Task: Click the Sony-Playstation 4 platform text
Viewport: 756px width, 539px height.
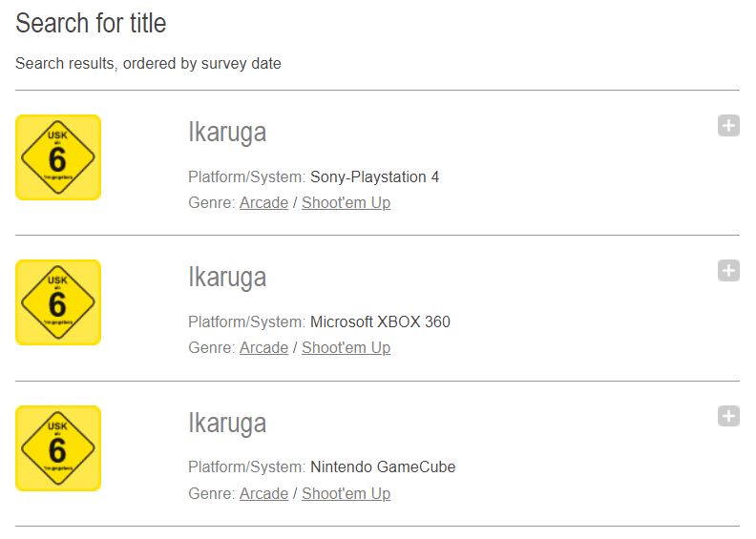Action: 374,176
